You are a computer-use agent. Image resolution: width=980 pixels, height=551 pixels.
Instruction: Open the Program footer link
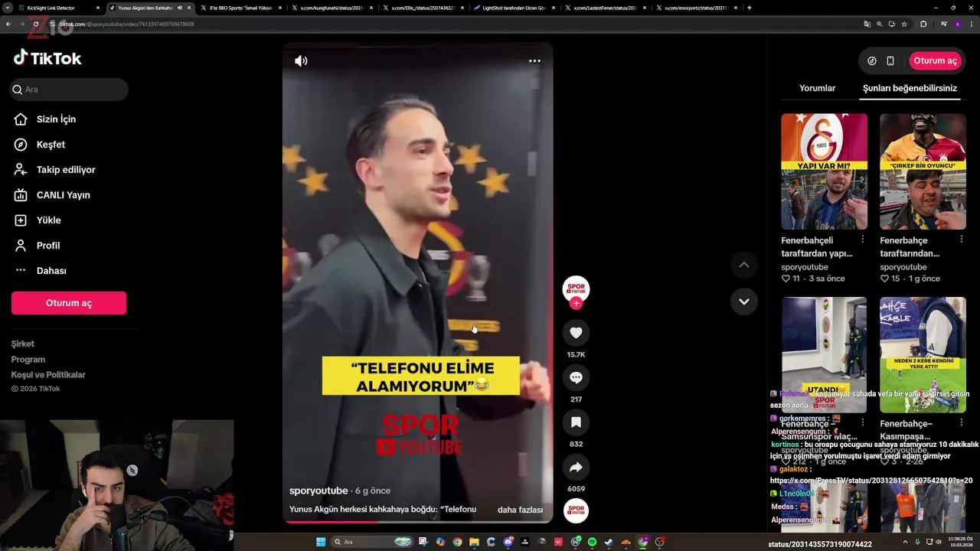coord(28,360)
